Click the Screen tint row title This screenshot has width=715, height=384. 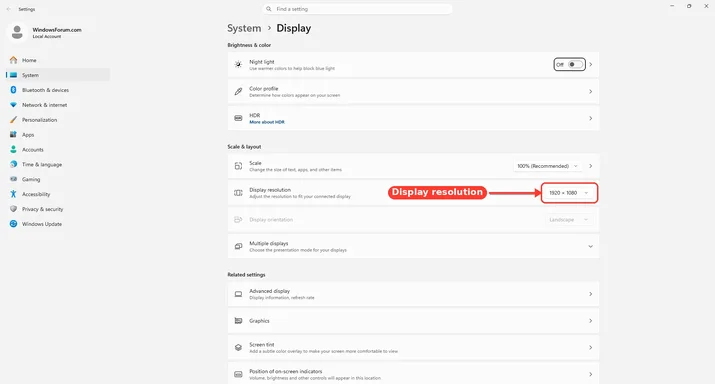pos(262,345)
